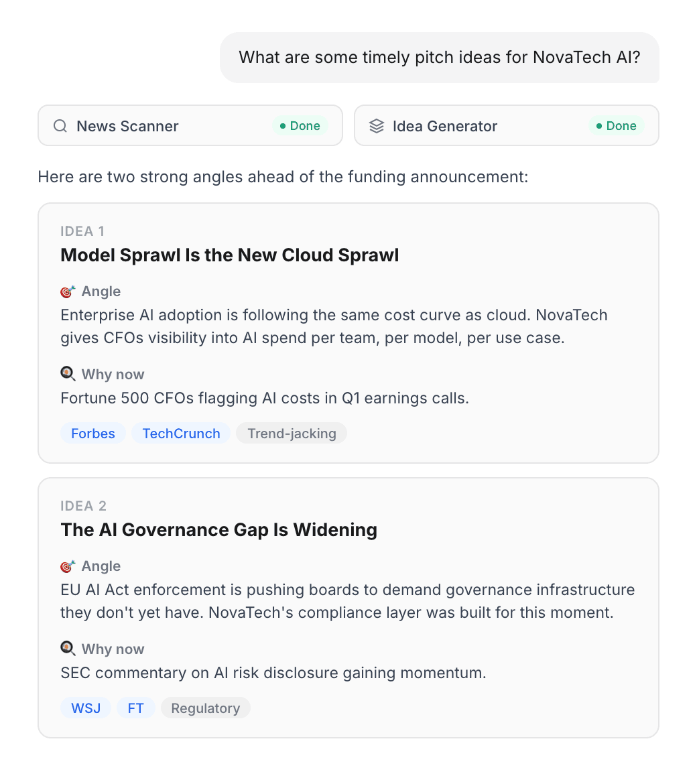
Task: Click the green status dot on Idea Generator
Action: tap(598, 125)
